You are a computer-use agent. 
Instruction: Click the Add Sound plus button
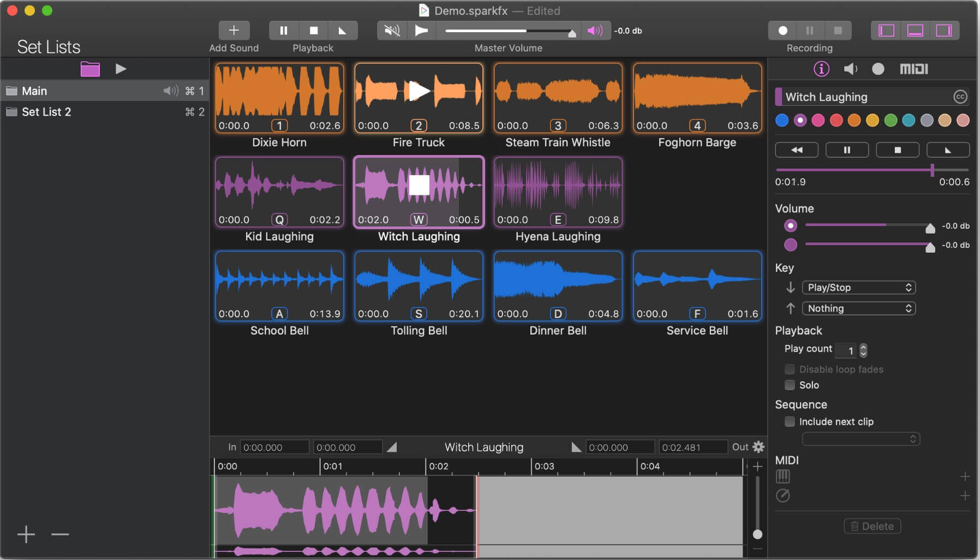coord(234,31)
